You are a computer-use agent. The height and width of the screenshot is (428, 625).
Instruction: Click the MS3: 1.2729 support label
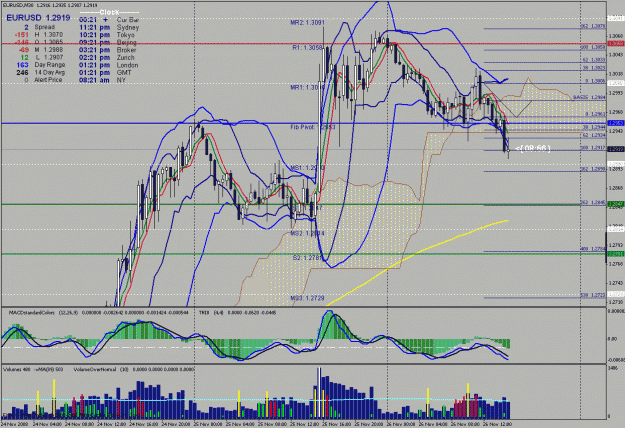point(307,298)
